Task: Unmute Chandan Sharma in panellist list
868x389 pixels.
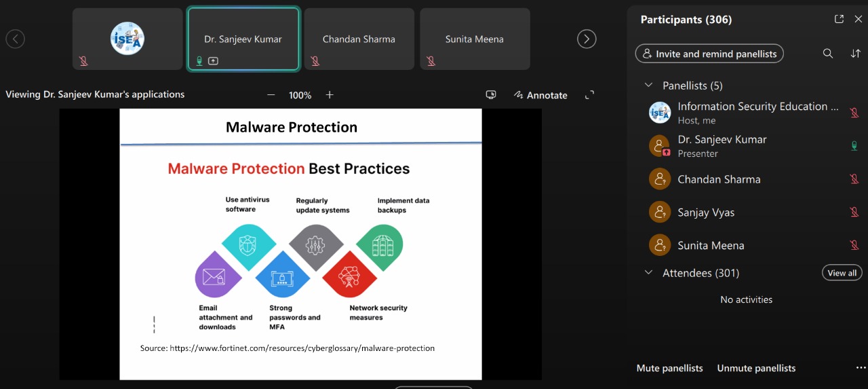Action: 854,179
